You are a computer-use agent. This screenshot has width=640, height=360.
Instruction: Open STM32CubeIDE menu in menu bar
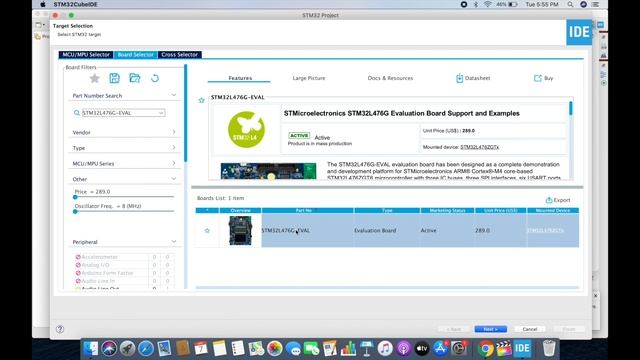point(76,4)
